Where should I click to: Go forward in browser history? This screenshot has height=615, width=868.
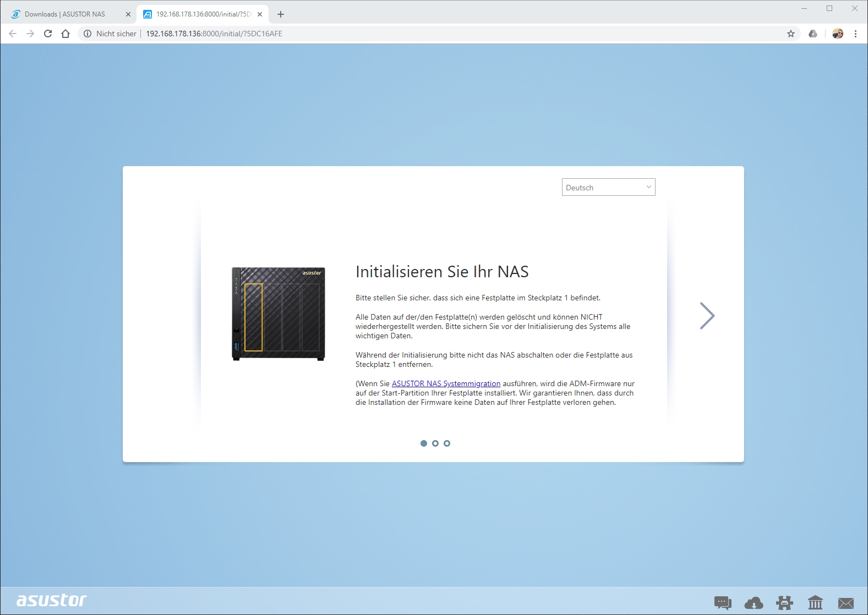pyautogui.click(x=30, y=34)
